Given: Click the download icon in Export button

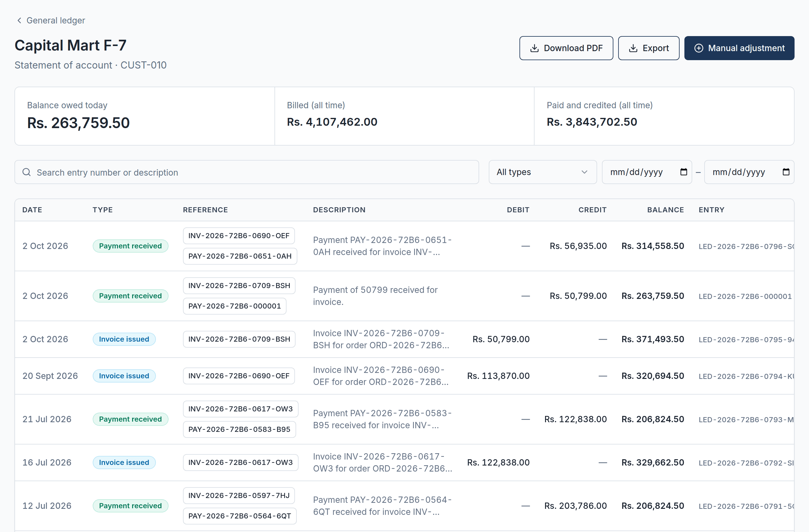Looking at the screenshot, I should 633,48.
